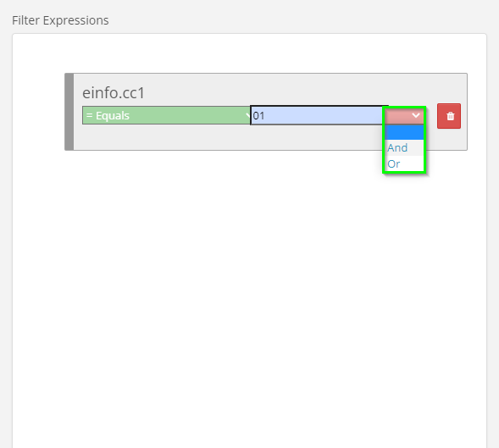Delete the einfo.cc1 filter with trash icon
Image resolution: width=499 pixels, height=448 pixels.
click(x=449, y=116)
